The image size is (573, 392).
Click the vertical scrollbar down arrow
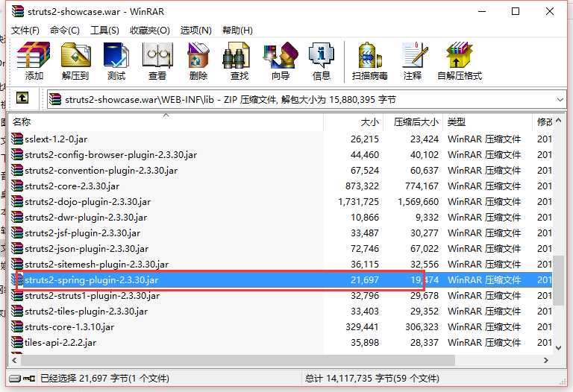point(558,348)
